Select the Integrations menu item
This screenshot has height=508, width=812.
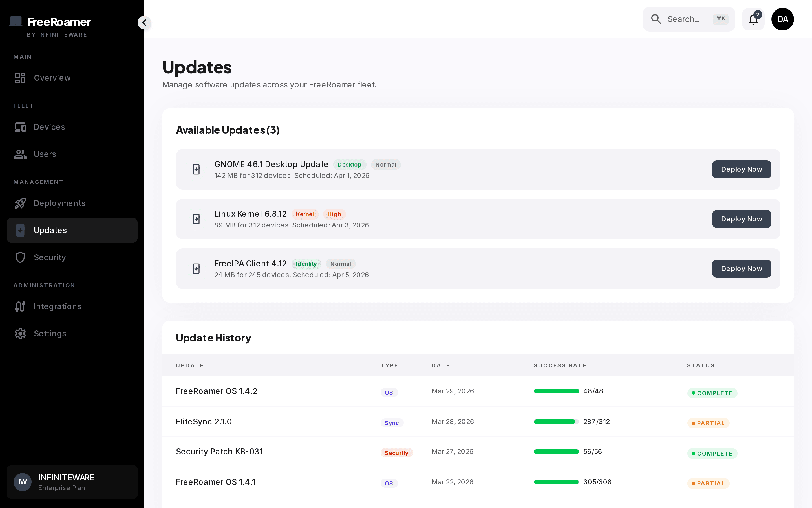coord(72,306)
